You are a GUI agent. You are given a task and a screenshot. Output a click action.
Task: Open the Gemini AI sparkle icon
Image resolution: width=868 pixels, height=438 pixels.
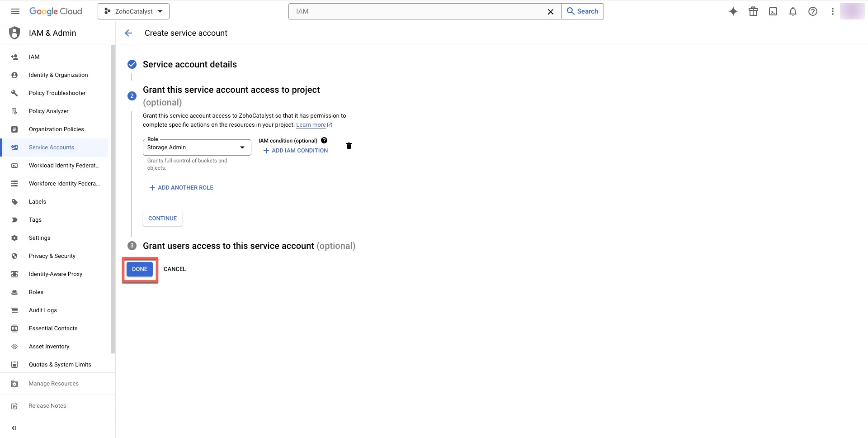[x=733, y=11]
